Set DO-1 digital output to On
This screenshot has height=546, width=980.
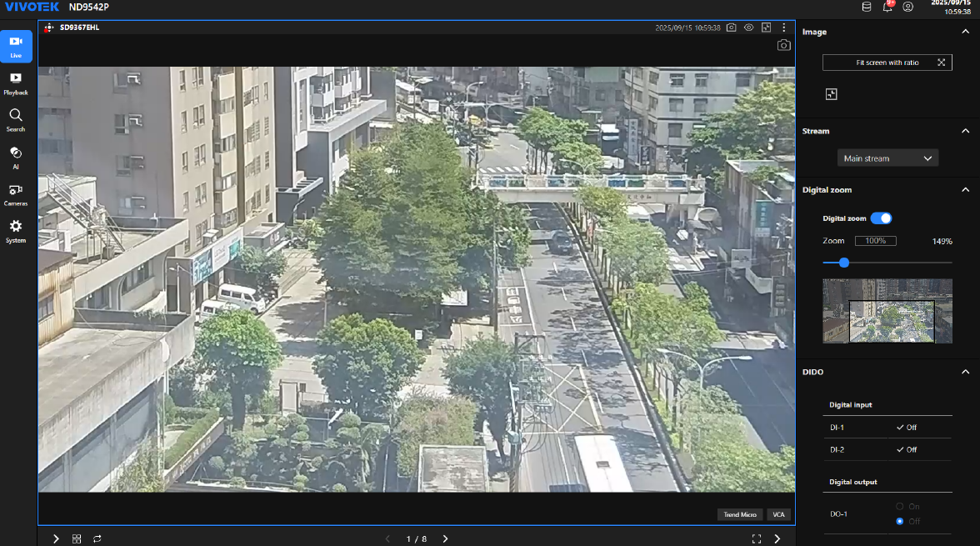899,506
